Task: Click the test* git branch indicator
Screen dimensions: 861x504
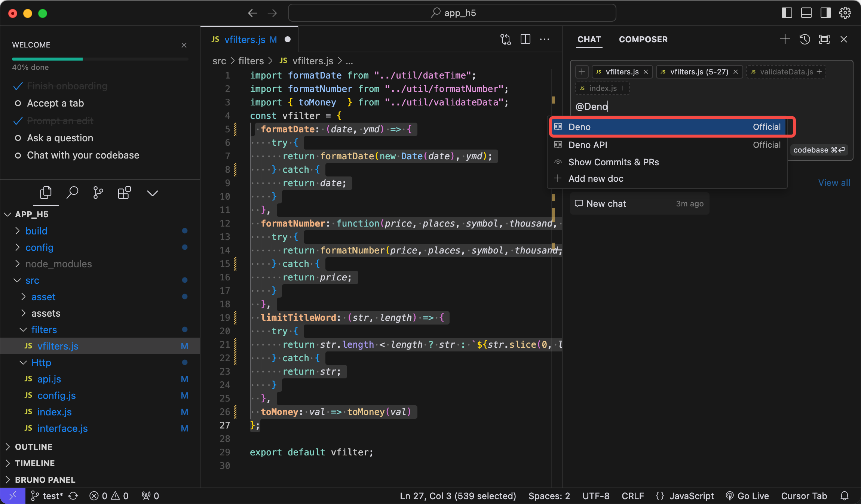Action: [47, 496]
